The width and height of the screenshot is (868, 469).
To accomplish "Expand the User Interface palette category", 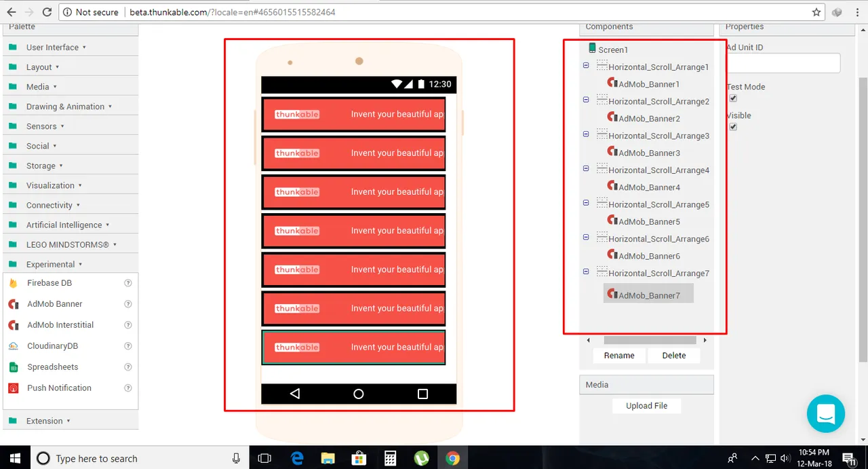I will (71, 48).
